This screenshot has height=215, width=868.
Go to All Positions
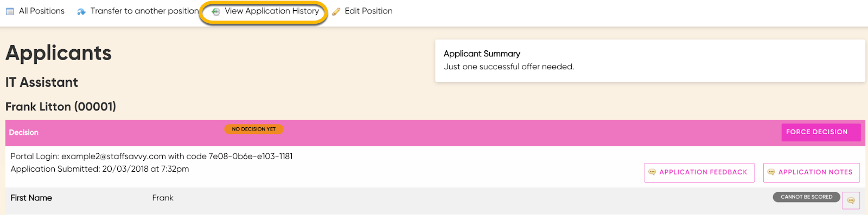coord(42,11)
